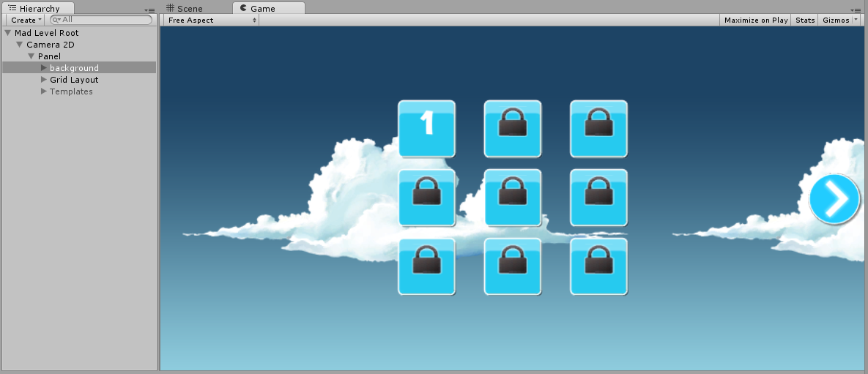Open the Create dropdown in Hierarchy
This screenshot has width=868, height=374.
[x=26, y=20]
